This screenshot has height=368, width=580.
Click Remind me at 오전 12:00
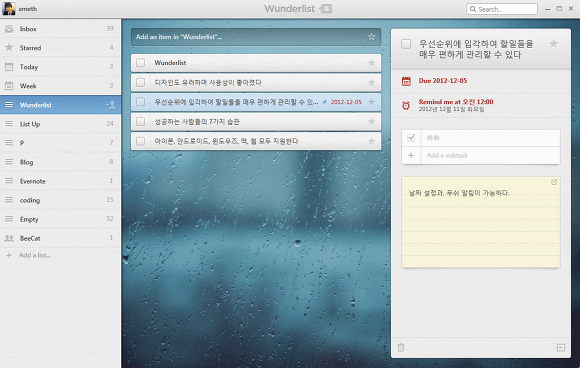tap(456, 102)
